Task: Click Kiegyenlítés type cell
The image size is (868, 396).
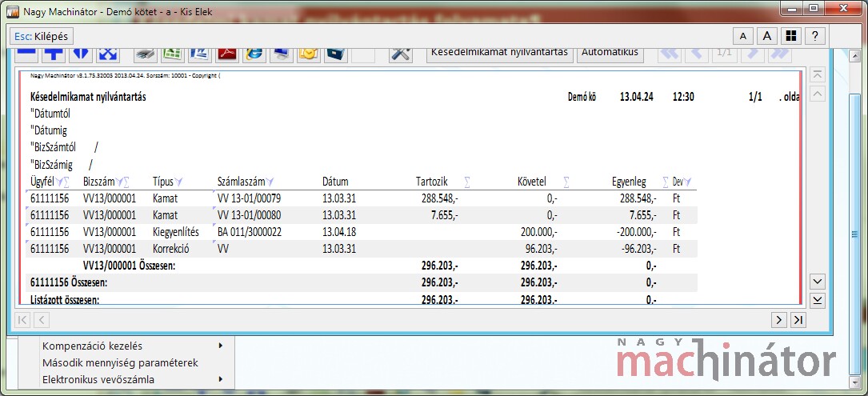Action: (x=175, y=232)
